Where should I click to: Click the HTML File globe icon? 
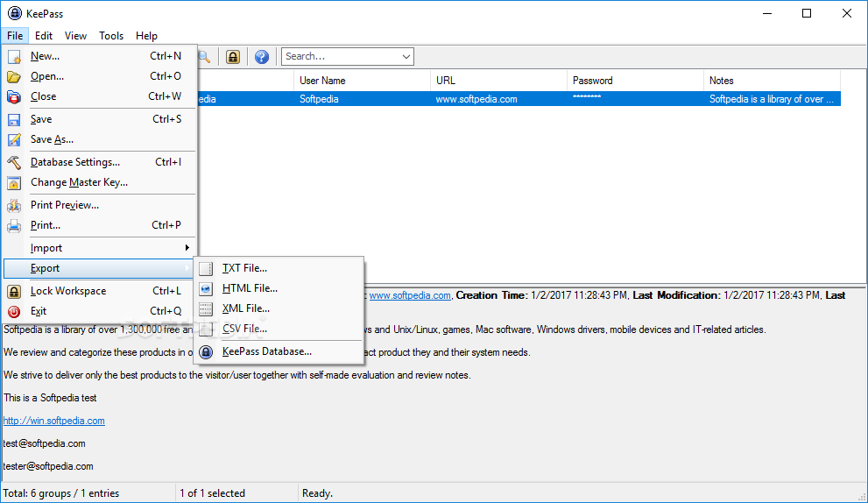206,288
